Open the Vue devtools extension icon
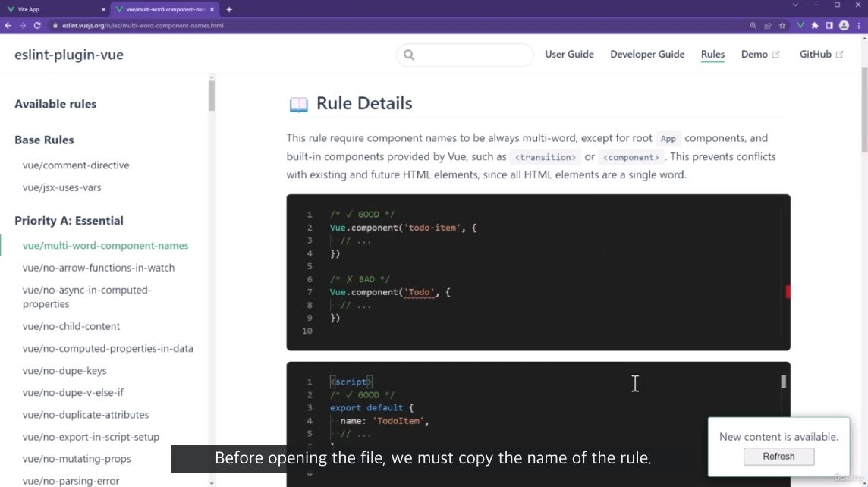 pos(800,26)
